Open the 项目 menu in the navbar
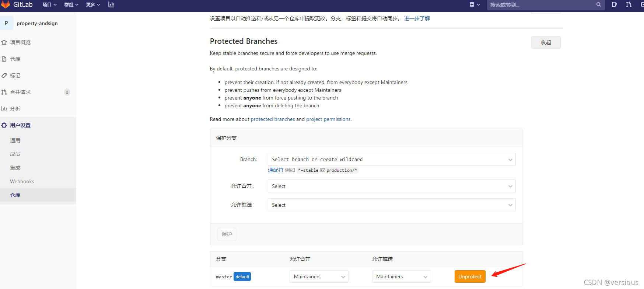 point(49,4)
